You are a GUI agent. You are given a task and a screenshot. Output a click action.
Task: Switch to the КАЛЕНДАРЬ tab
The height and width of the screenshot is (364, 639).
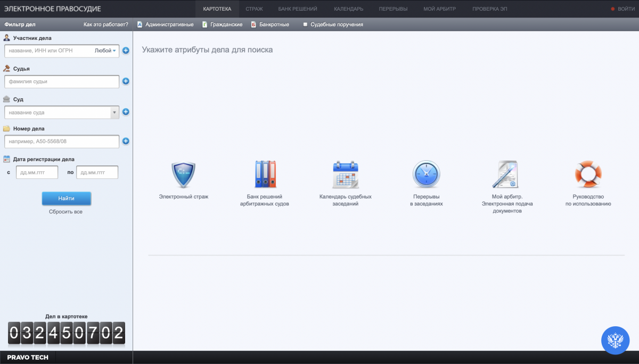[x=349, y=9]
